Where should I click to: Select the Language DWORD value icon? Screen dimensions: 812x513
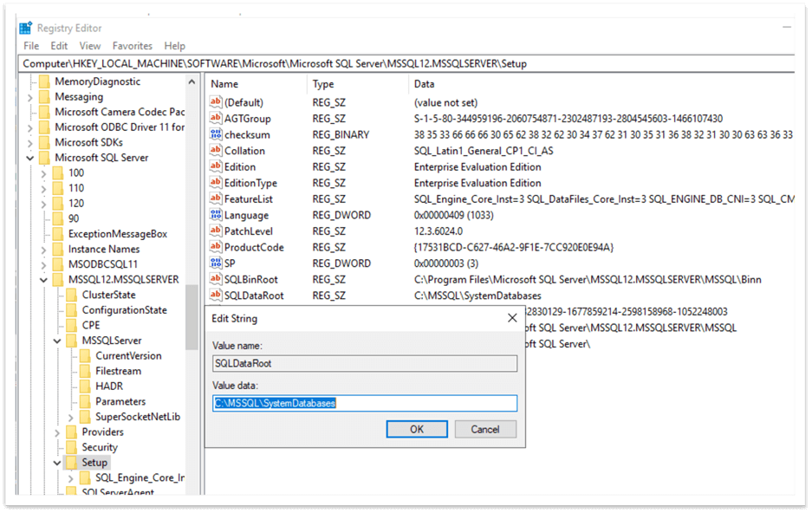click(x=216, y=214)
